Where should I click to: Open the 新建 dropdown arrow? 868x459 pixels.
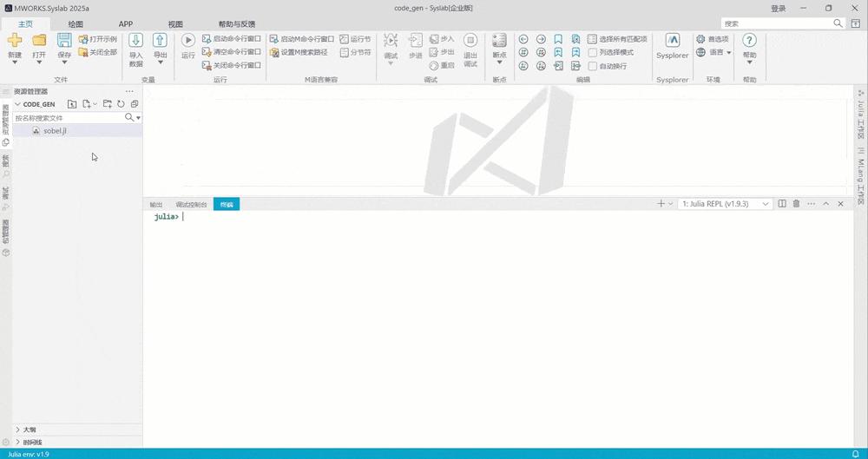click(x=15, y=62)
